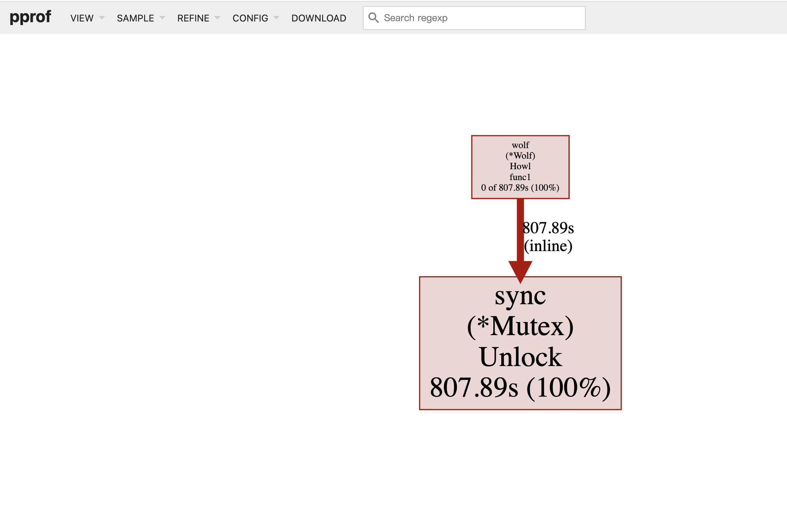787x532 pixels.
Task: Click the pprof logo
Action: (x=30, y=17)
